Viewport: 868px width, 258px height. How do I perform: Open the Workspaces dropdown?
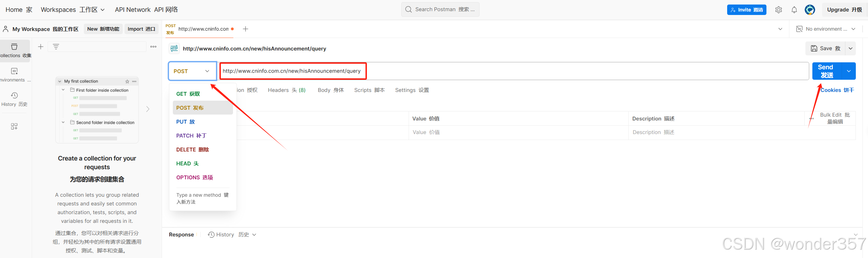click(x=73, y=10)
